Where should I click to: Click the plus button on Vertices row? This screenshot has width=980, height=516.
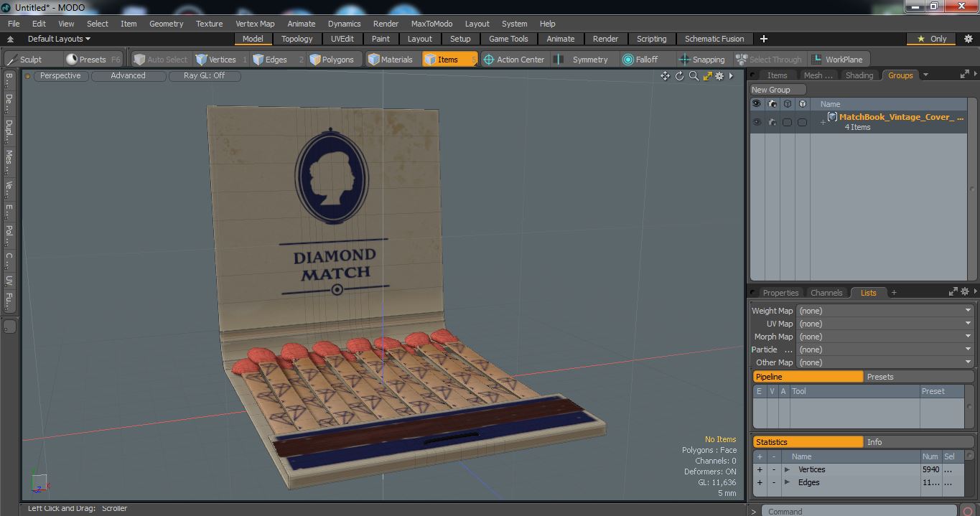click(x=760, y=469)
